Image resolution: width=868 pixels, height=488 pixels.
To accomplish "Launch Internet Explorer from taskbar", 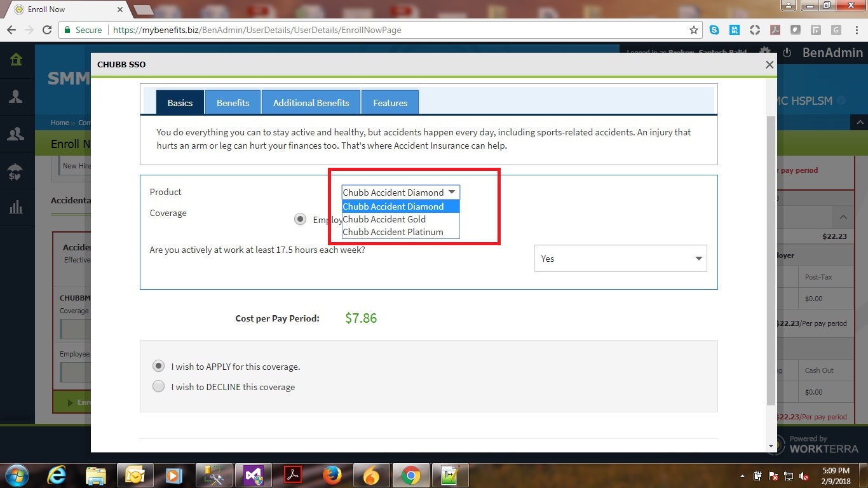I will (57, 475).
